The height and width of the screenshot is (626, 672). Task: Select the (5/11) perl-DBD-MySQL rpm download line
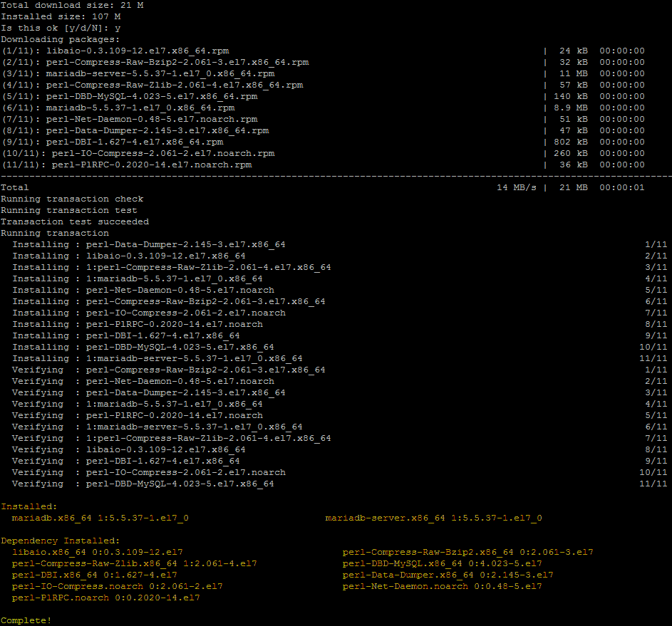323,96
